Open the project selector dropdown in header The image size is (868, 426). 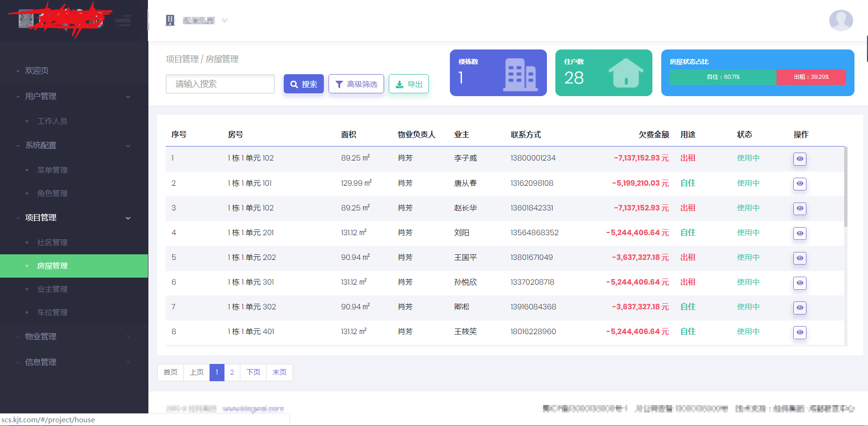tap(204, 21)
